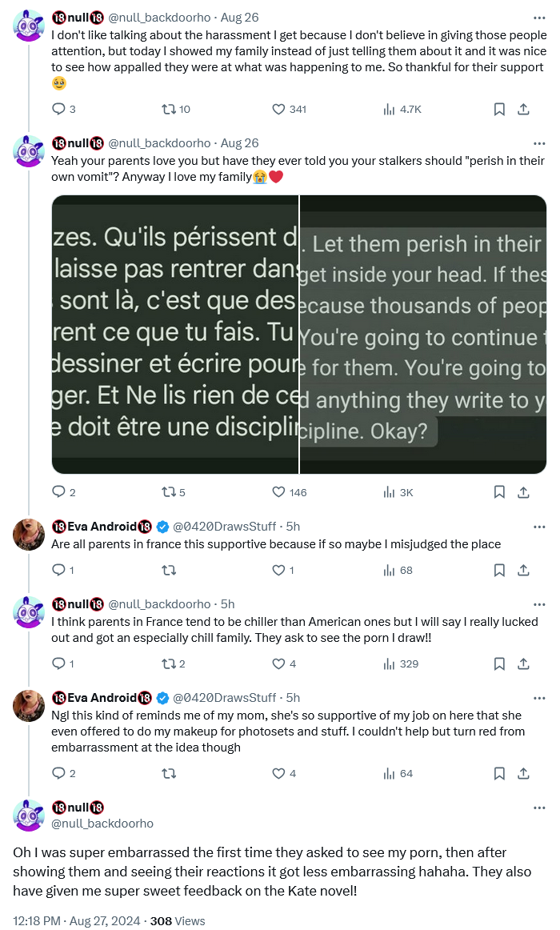Bookmark Eva's tweet about her mom

(499, 773)
